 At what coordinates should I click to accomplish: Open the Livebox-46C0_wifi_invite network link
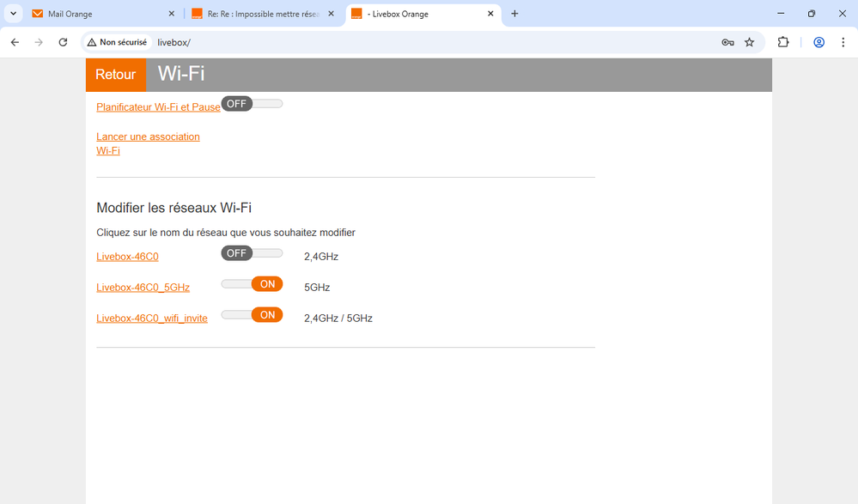click(x=151, y=319)
